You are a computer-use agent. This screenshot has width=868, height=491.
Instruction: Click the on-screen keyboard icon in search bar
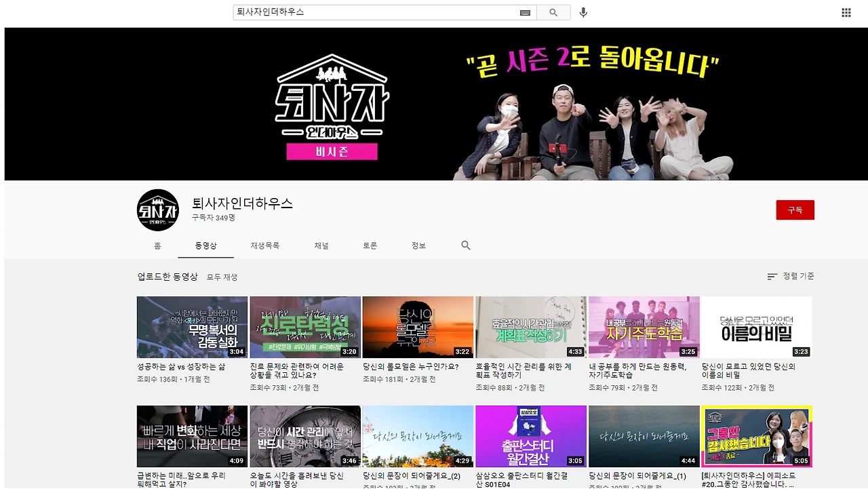[x=525, y=12]
